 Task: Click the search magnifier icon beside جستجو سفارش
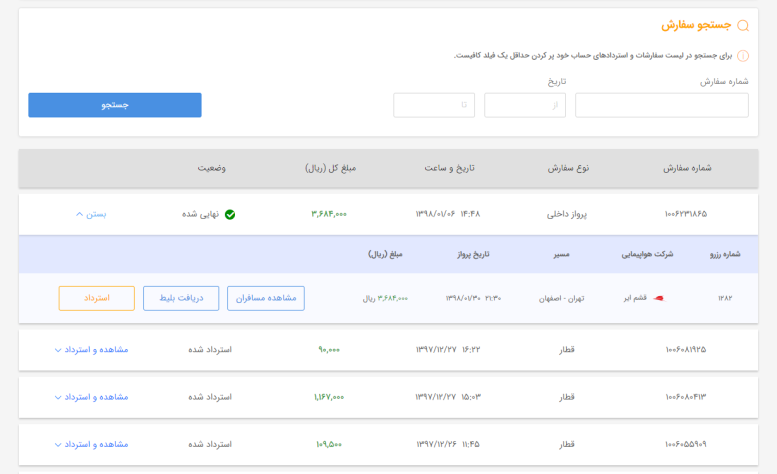743,26
